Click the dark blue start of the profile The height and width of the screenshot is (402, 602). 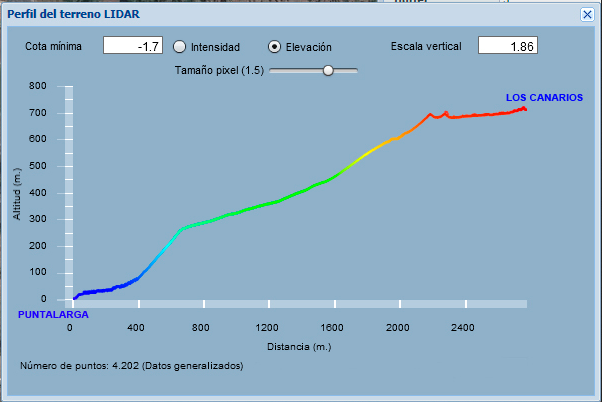(x=75, y=297)
